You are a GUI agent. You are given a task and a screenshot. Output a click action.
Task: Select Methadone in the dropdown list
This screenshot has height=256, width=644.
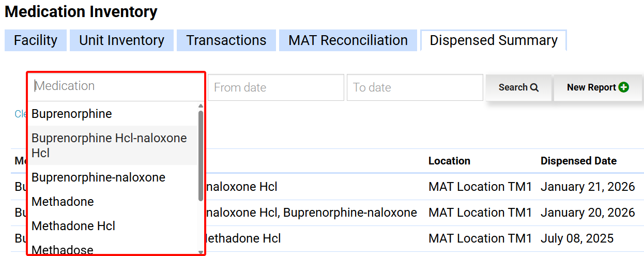pyautogui.click(x=63, y=202)
